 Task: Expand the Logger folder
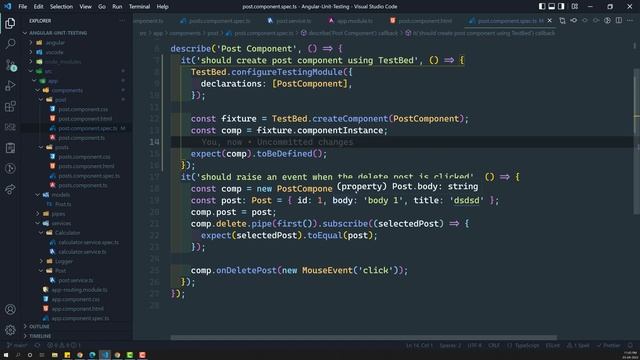[41, 261]
